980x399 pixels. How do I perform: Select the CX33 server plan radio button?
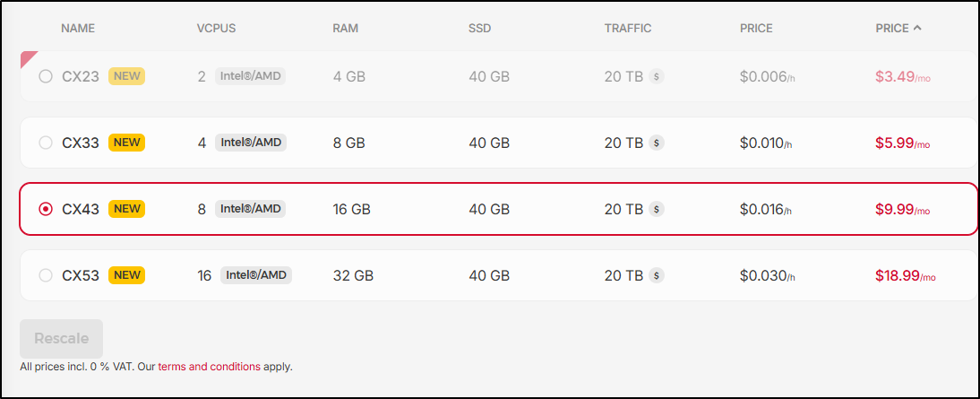(46, 143)
